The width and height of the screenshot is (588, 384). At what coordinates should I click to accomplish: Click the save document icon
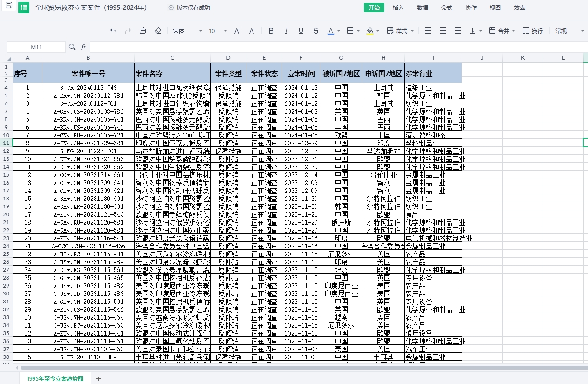[8, 6]
